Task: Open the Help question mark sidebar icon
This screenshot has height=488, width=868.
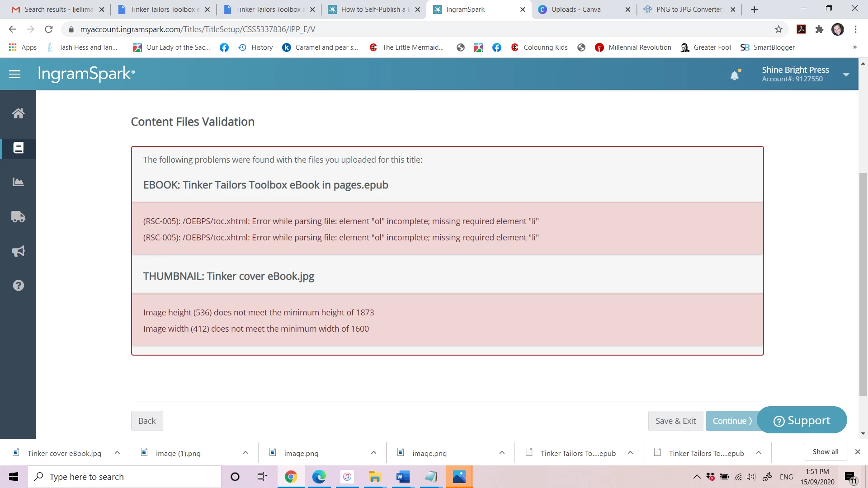Action: pyautogui.click(x=18, y=286)
